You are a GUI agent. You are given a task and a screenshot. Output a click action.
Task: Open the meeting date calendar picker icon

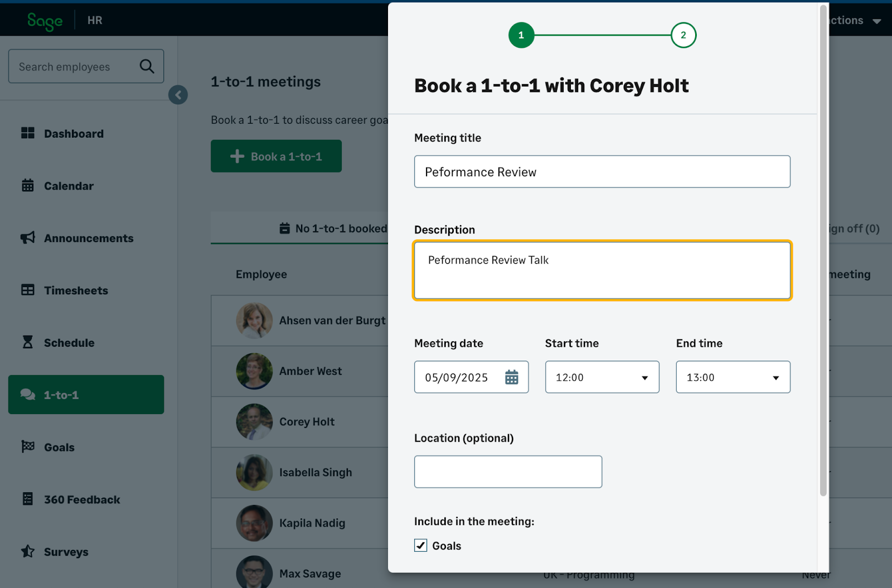tap(511, 377)
